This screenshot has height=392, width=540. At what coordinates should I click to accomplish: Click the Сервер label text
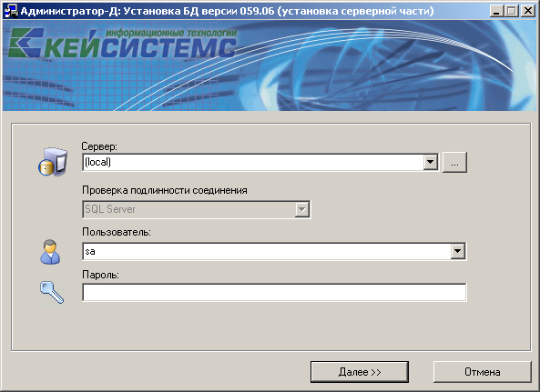pyautogui.click(x=99, y=146)
